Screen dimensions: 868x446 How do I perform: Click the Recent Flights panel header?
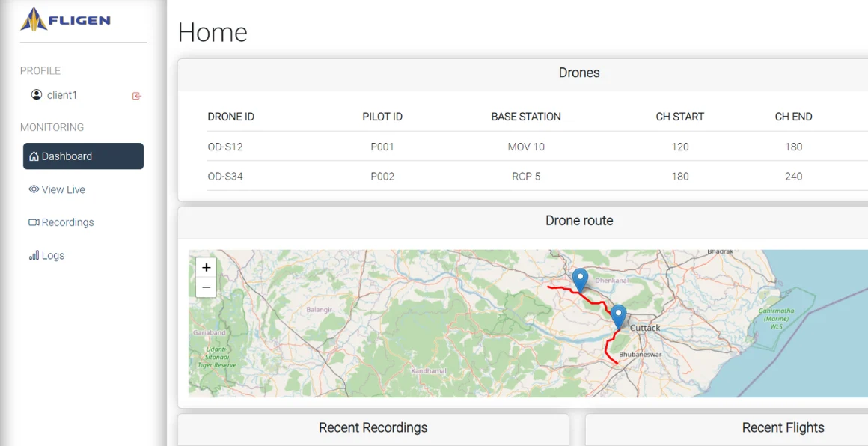783,428
